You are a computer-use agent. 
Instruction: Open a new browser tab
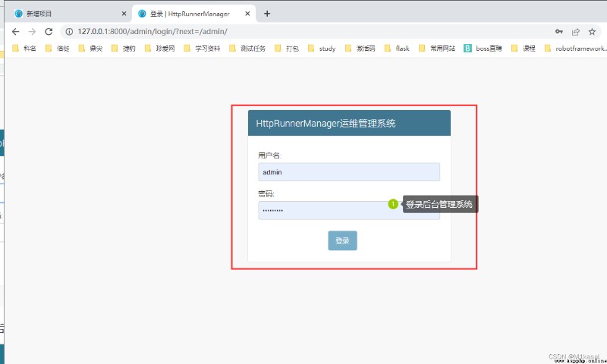click(x=267, y=14)
